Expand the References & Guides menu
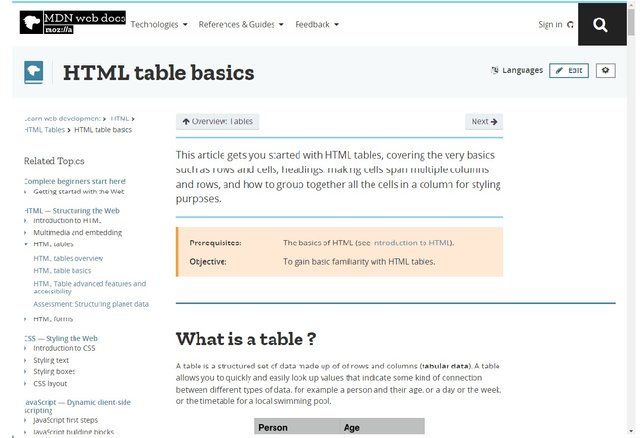The height and width of the screenshot is (438, 640). pyautogui.click(x=241, y=24)
